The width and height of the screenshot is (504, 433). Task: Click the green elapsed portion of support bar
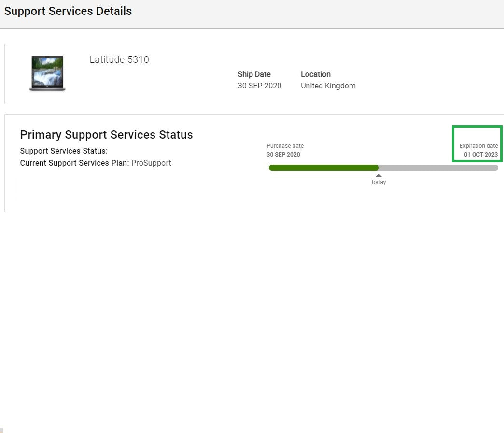click(x=323, y=168)
